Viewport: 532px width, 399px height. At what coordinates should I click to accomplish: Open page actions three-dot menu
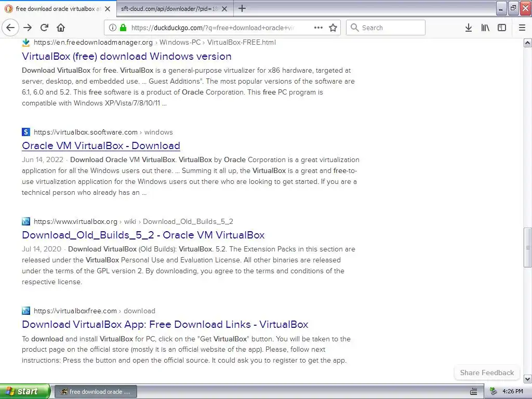coord(318,28)
